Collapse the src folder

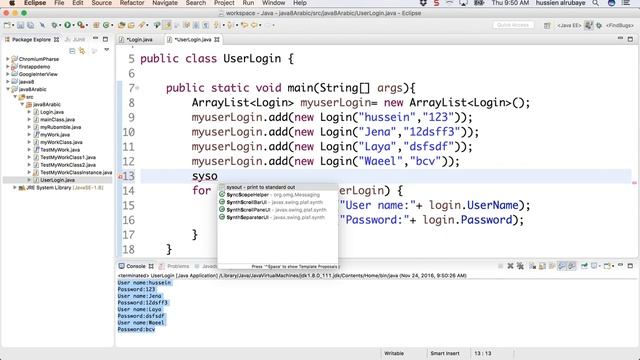pos(15,97)
